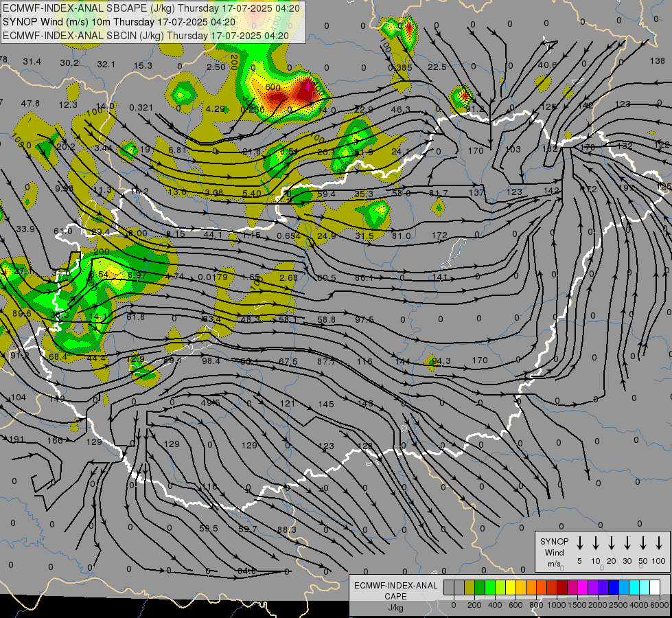This screenshot has width=672, height=618.
Task: Click the '2500' tick label on CAPE scale
Action: [618, 605]
